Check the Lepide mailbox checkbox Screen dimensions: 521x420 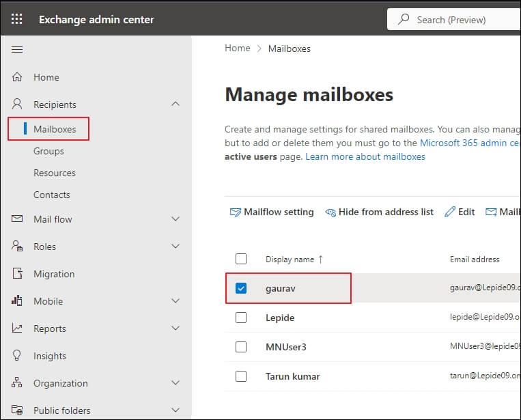(x=241, y=318)
